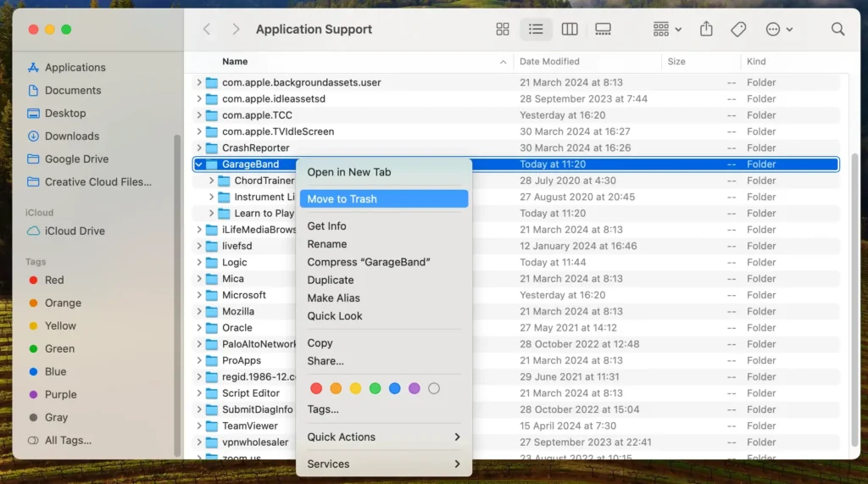Choose Copy from context menu
Viewport: 868px width, 484px height.
pyautogui.click(x=384, y=342)
